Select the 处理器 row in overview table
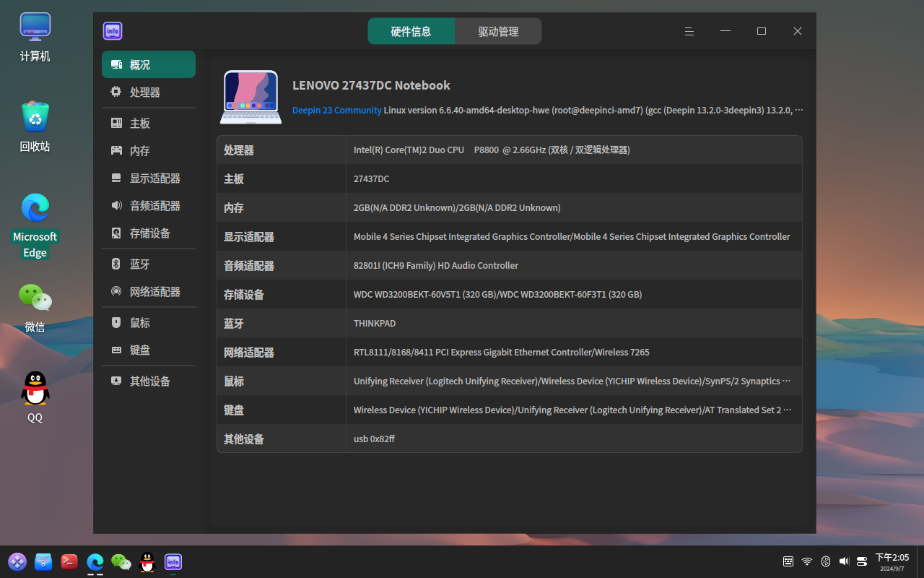924x578 pixels. [510, 150]
